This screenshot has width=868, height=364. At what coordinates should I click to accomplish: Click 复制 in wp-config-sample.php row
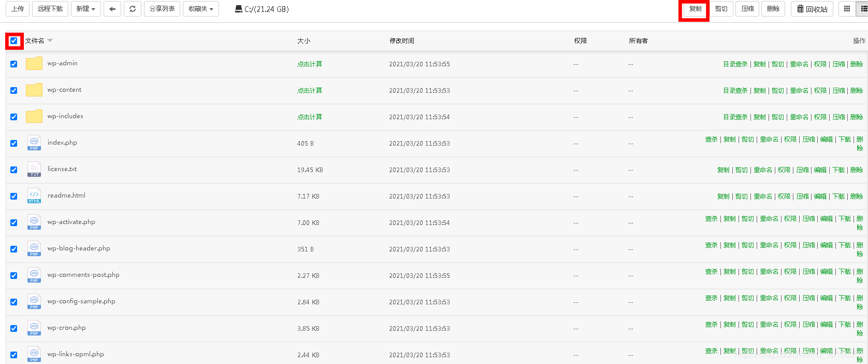tap(729, 298)
